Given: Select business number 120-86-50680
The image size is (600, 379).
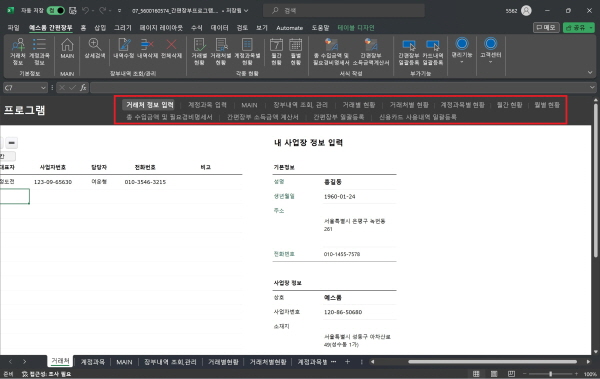Looking at the screenshot, I should 343,312.
